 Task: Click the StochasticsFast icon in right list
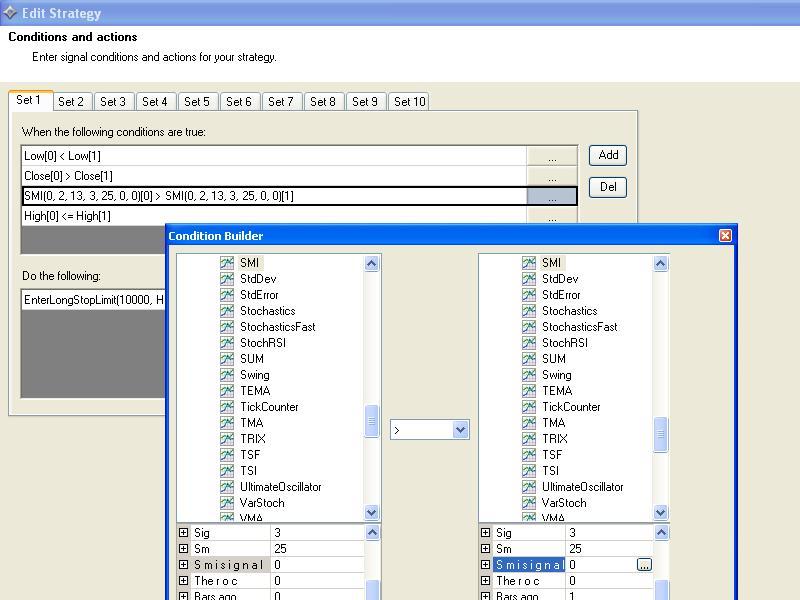click(x=529, y=327)
